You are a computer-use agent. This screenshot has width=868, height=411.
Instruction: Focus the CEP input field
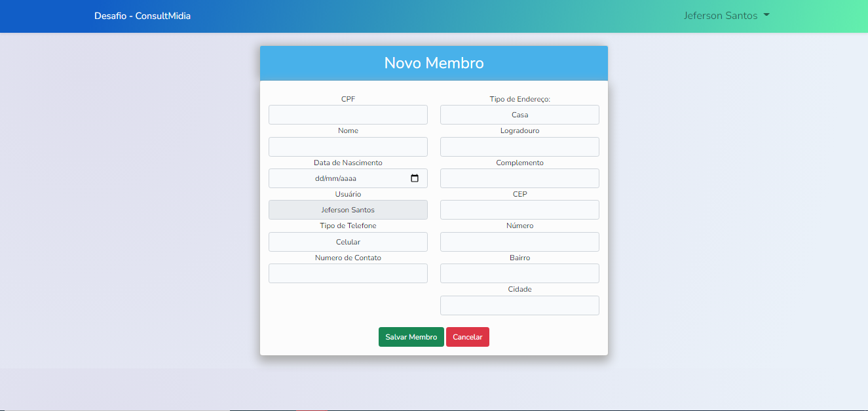click(519, 210)
